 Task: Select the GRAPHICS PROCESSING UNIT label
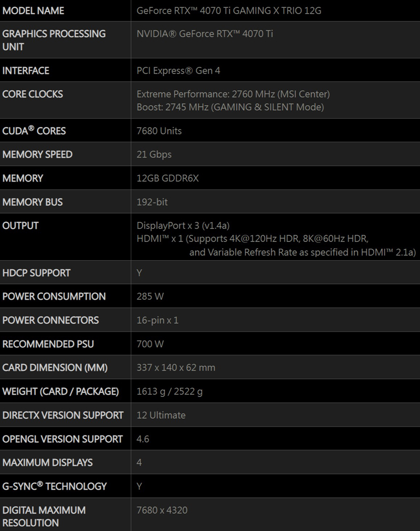54,40
